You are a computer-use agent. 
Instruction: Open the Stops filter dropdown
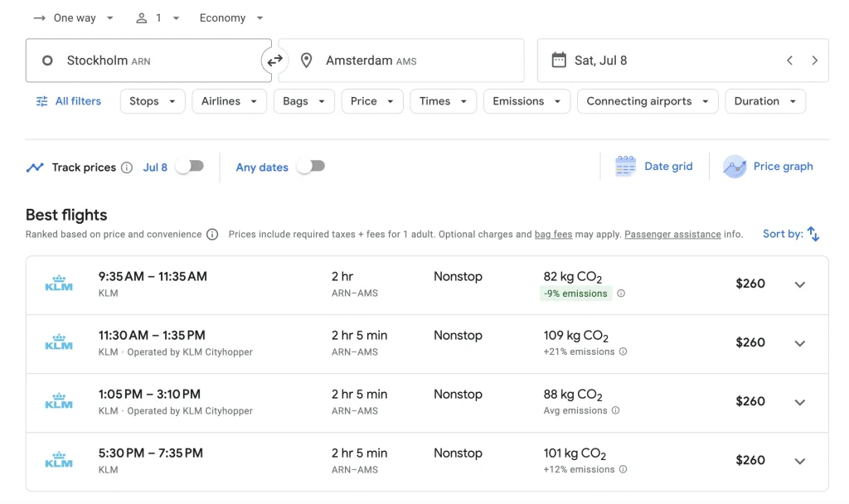(153, 101)
